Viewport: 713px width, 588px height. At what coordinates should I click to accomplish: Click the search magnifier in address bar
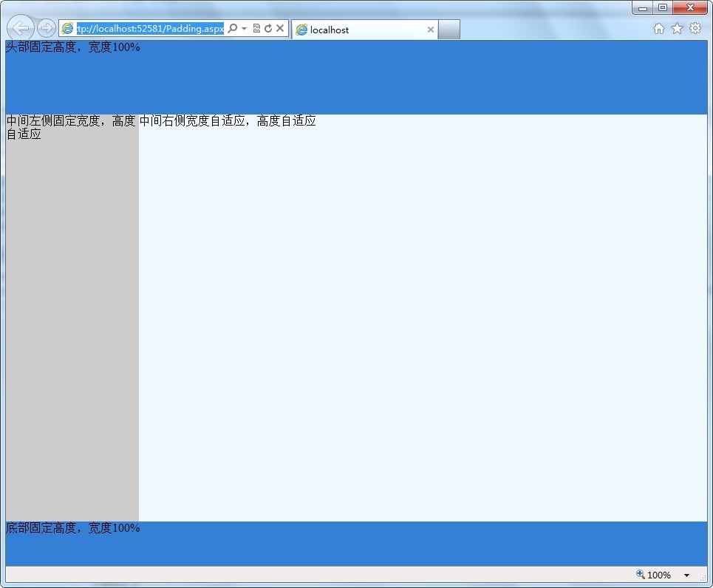coord(232,28)
